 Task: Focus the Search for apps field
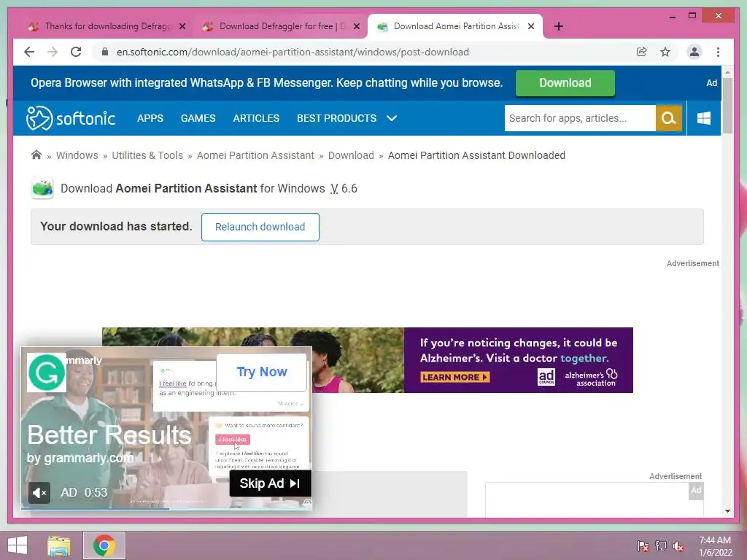pos(580,118)
